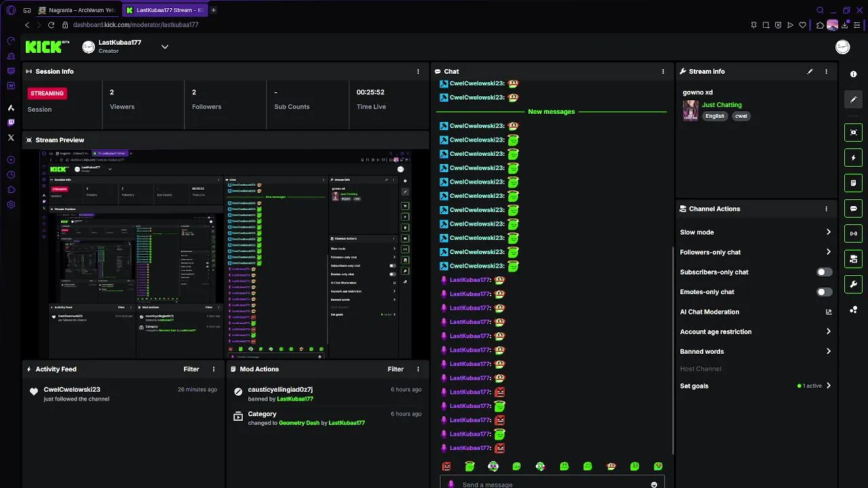Click the address bar URL
The image size is (868, 488).
tap(136, 25)
